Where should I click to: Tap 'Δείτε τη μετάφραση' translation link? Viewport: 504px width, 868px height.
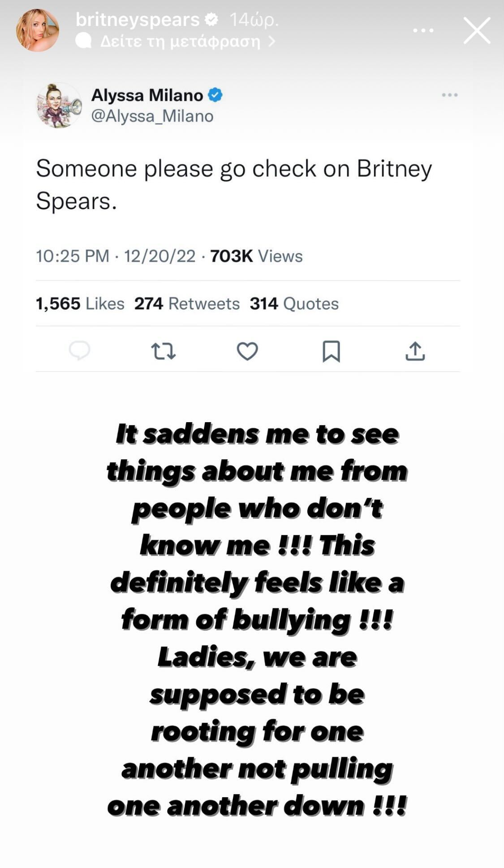point(180,42)
